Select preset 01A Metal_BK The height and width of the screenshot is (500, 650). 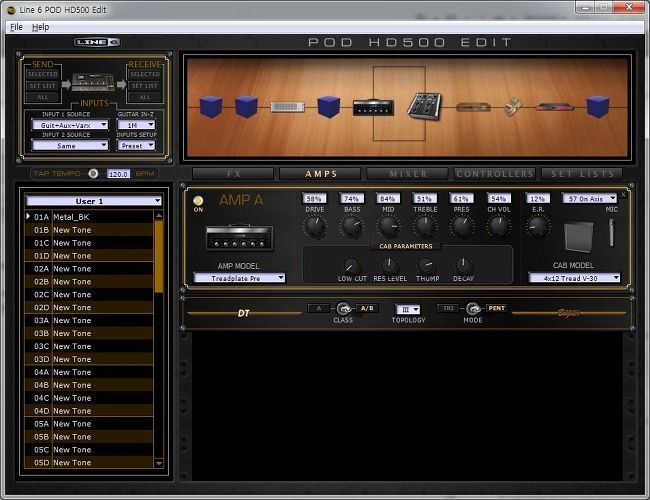click(x=89, y=217)
